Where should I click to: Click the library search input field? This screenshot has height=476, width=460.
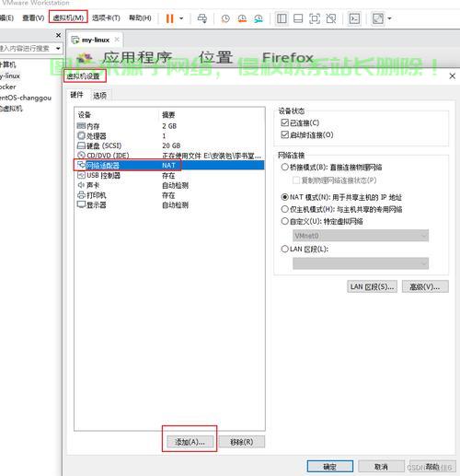(26, 49)
